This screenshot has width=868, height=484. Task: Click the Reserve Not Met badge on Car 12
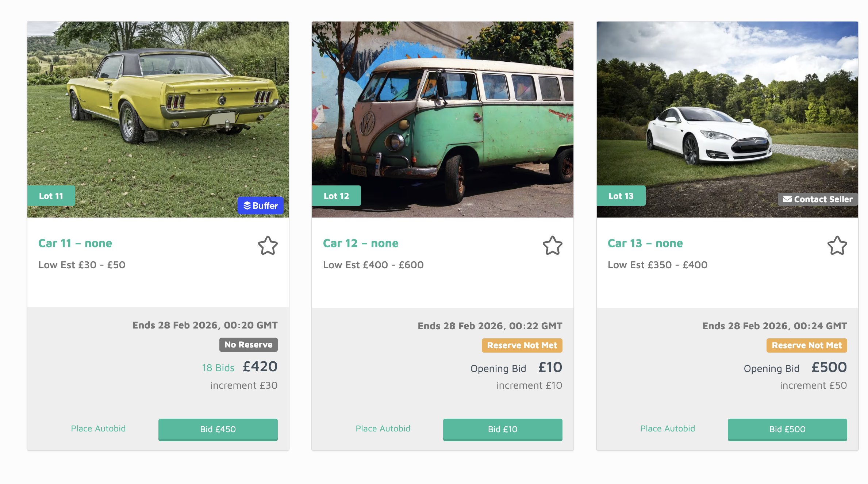[522, 345]
